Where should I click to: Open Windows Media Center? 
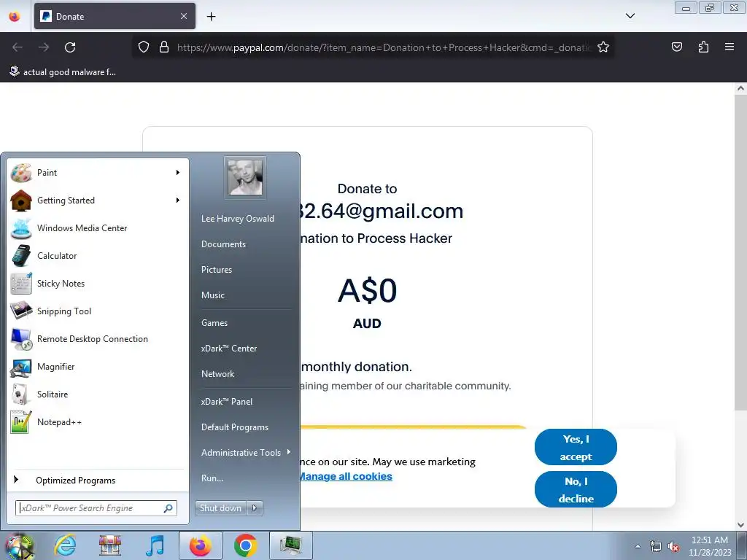[97, 227]
